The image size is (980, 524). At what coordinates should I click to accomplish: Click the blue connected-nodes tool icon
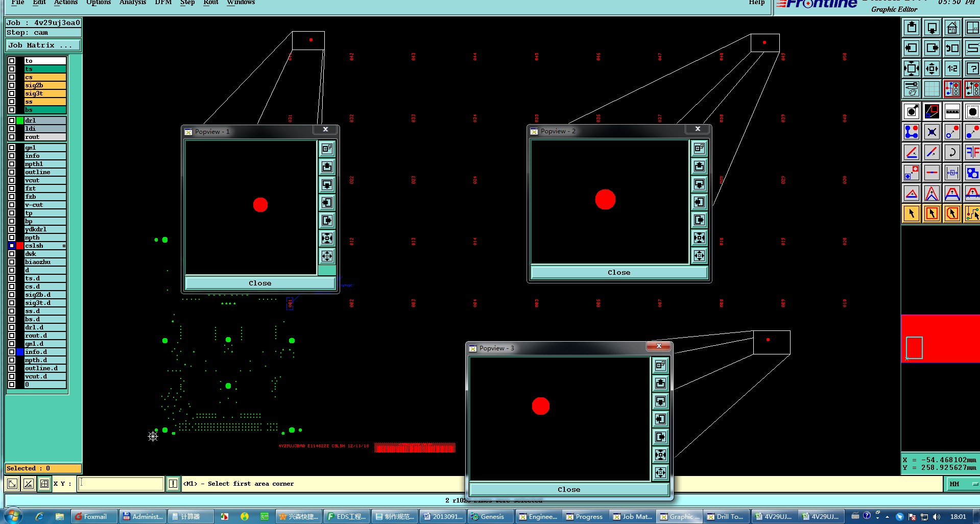click(x=912, y=132)
